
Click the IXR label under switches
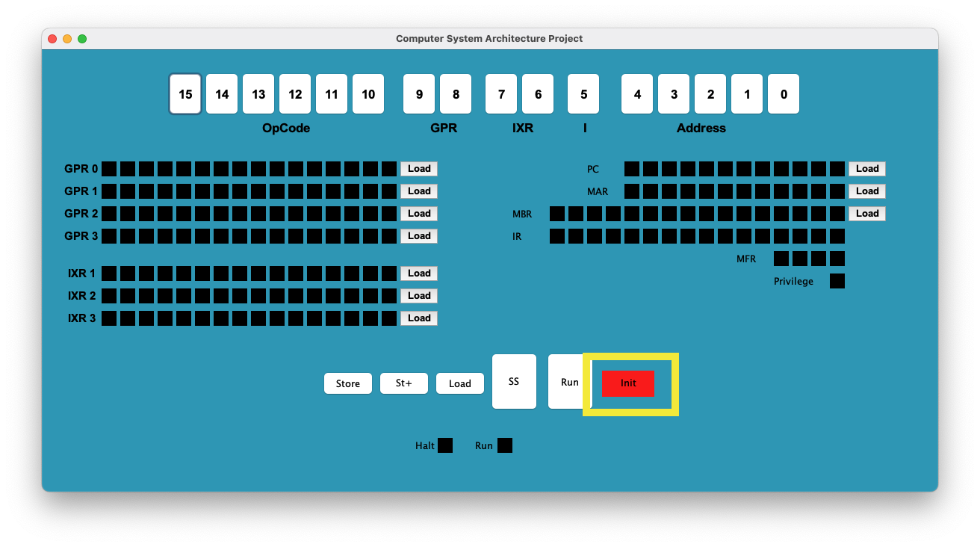coord(523,129)
